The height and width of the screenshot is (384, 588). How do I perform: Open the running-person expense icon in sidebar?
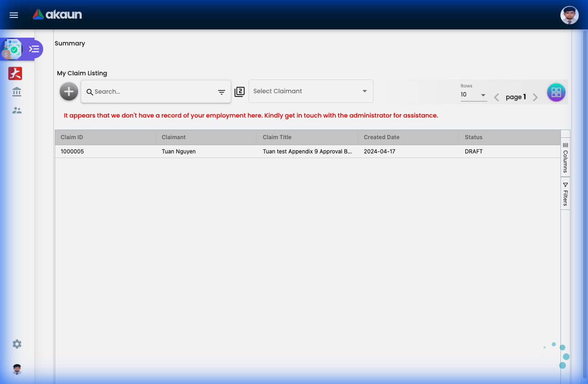click(15, 73)
